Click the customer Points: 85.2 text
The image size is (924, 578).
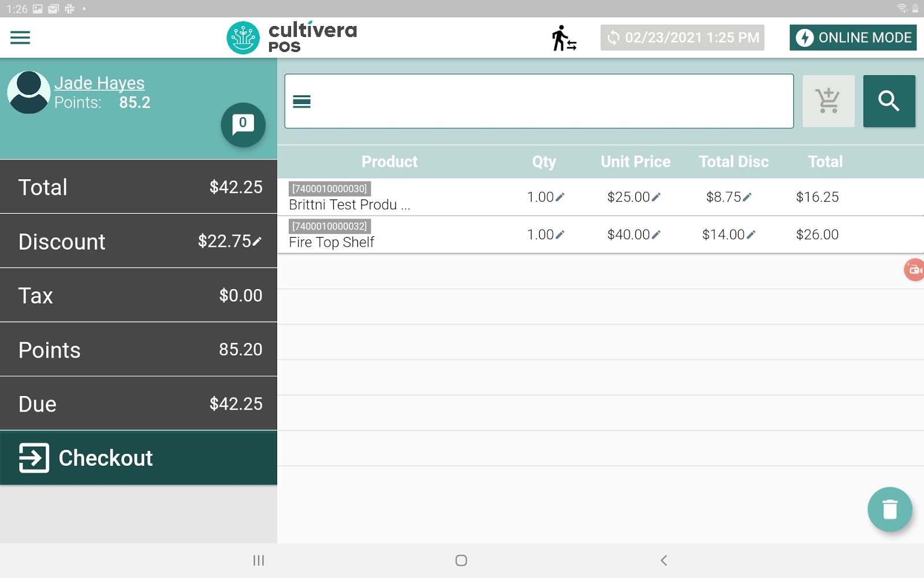pos(102,102)
